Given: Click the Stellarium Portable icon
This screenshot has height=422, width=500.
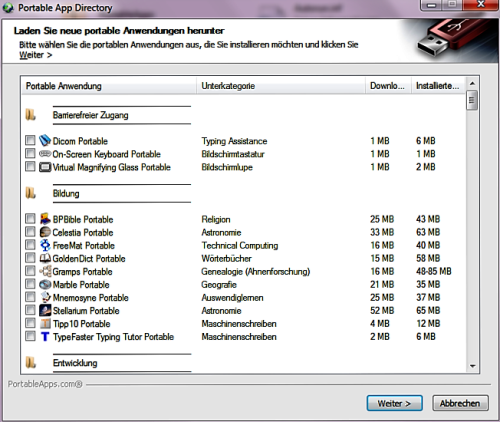Looking at the screenshot, I should (45, 310).
